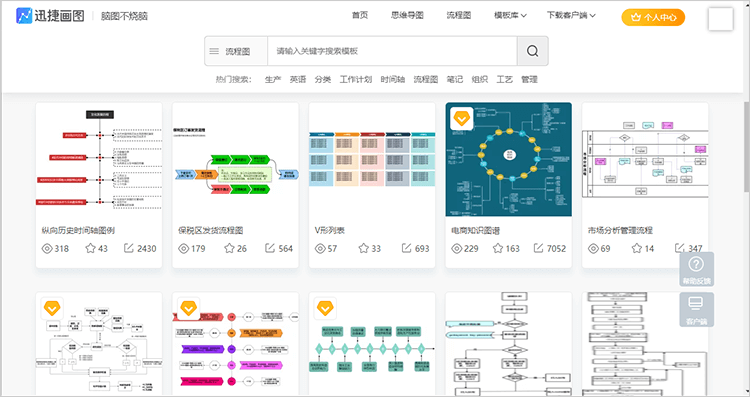Go to 首页 nav item
This screenshot has height=397, width=750.
click(360, 15)
